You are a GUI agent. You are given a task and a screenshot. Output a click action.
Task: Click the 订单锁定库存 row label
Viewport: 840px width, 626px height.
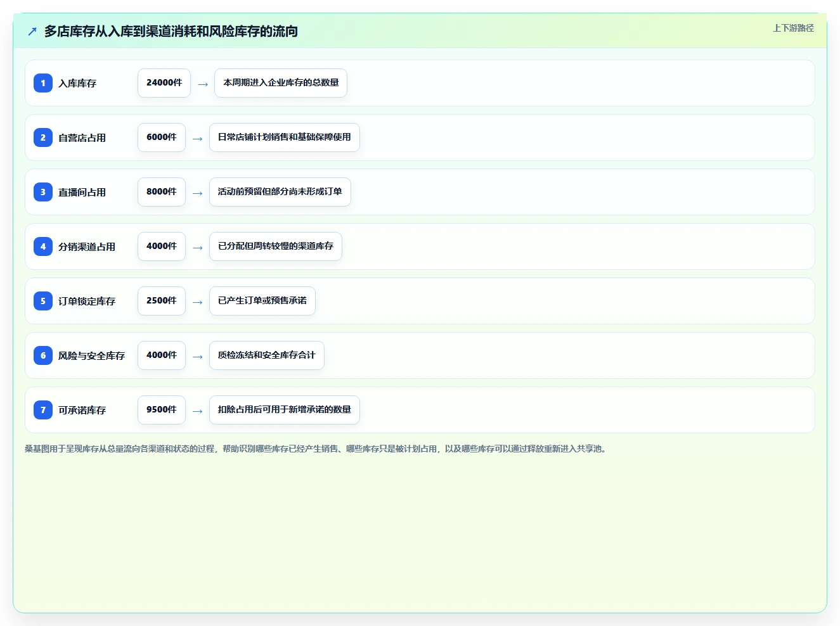(87, 301)
